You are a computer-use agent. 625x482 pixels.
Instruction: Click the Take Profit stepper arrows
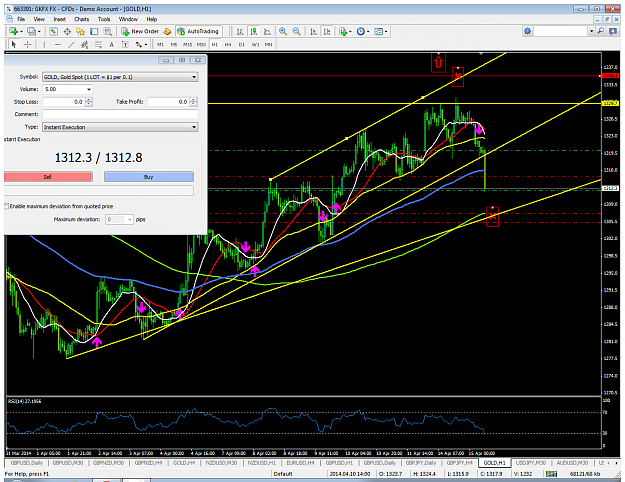tap(193, 102)
